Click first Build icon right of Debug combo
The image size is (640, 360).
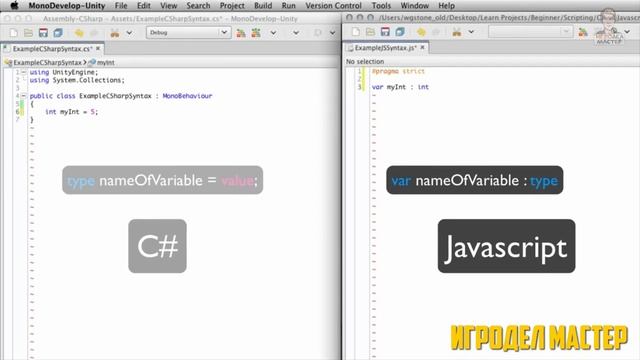coord(241,33)
